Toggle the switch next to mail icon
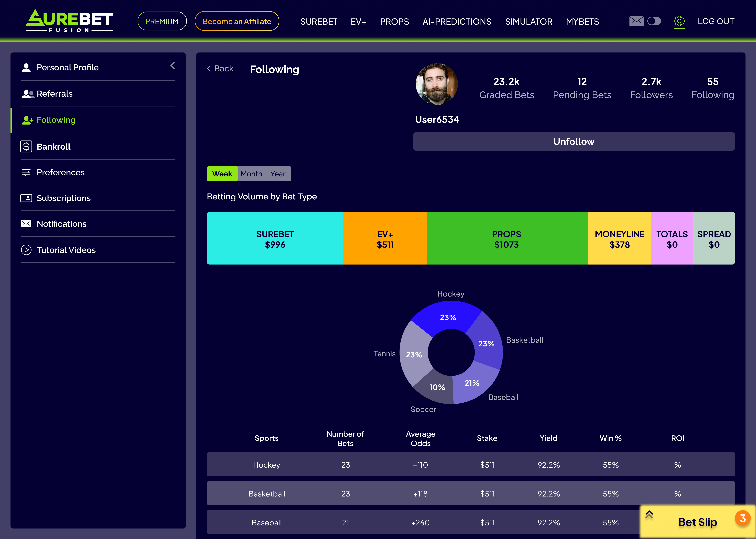Viewport: 756px width, 539px height. 654,21
